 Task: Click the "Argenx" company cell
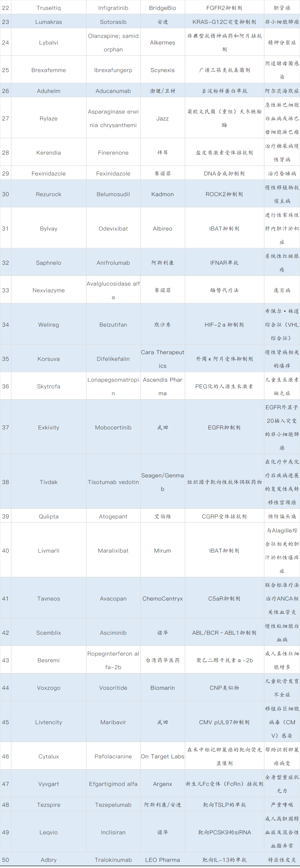click(162, 784)
